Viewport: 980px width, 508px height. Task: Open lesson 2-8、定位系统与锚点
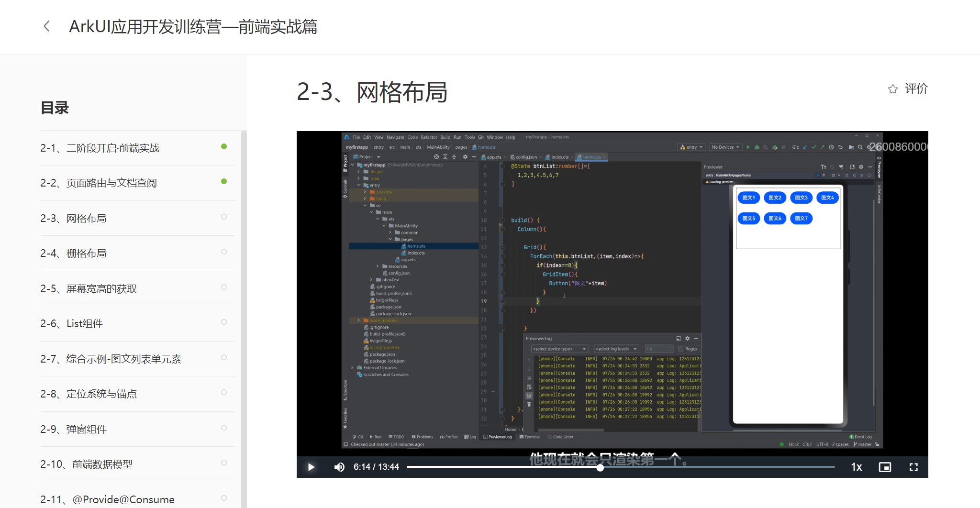coord(138,394)
